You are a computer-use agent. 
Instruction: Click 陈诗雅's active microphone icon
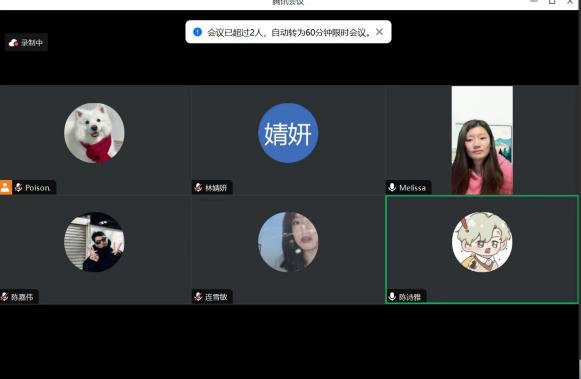[x=392, y=296]
